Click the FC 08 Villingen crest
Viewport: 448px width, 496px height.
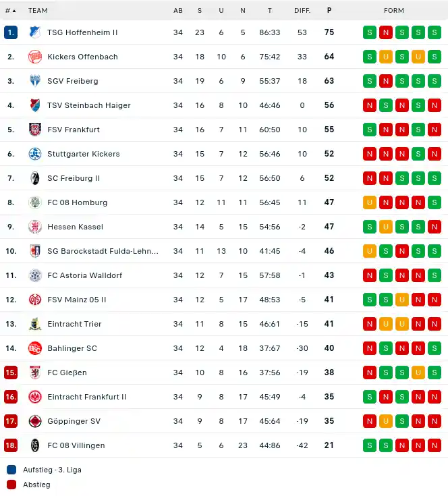click(x=35, y=445)
